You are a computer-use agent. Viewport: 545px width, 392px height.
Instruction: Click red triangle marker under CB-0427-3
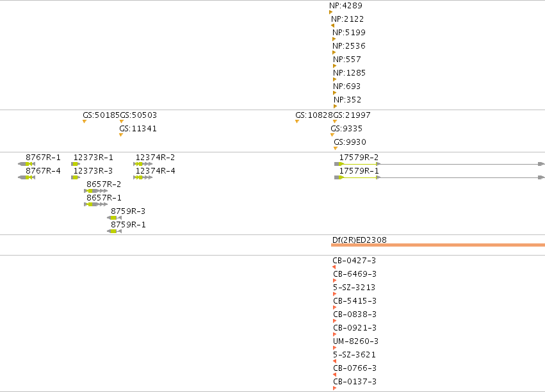(x=334, y=267)
